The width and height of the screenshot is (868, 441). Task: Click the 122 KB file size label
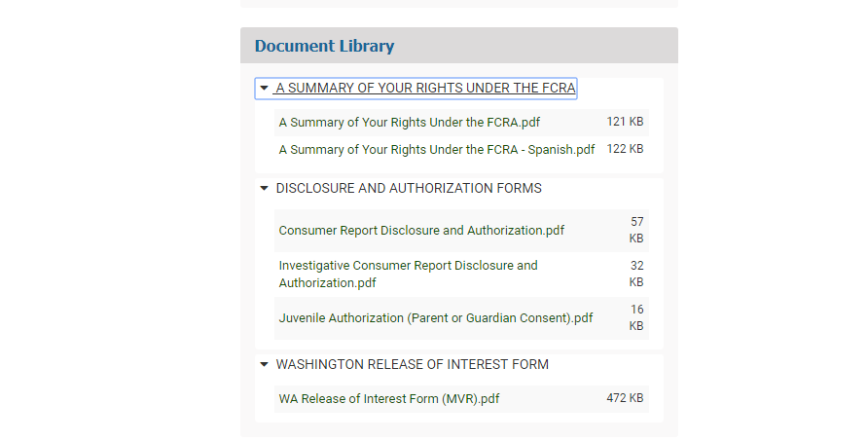pyautogui.click(x=625, y=149)
